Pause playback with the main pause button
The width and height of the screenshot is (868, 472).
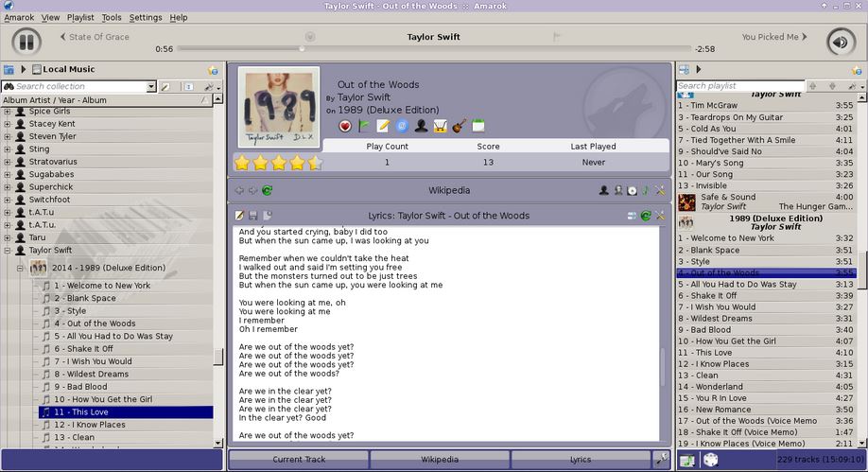pyautogui.click(x=26, y=42)
